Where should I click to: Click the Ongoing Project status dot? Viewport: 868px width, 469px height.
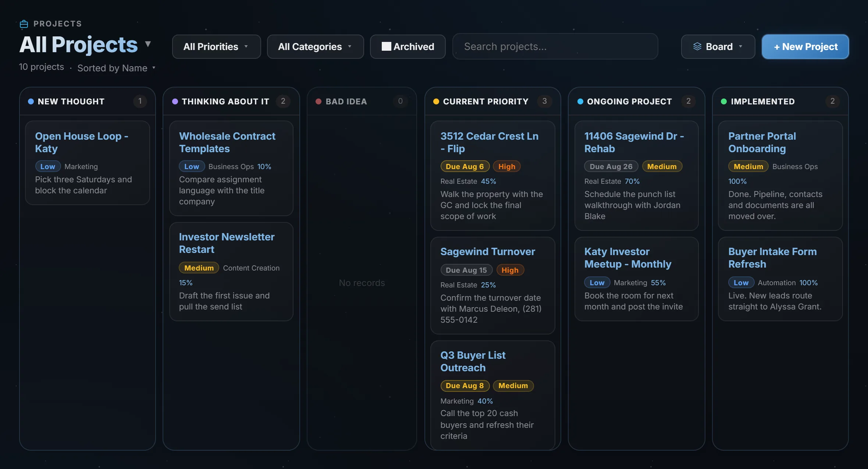coord(580,101)
